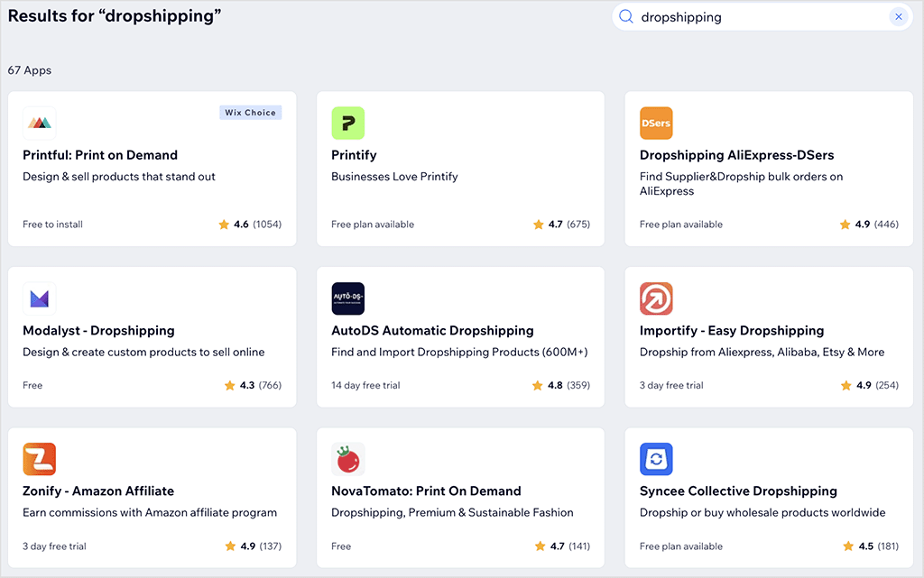924x578 pixels.
Task: Click the magnifying glass search icon
Action: (x=626, y=16)
